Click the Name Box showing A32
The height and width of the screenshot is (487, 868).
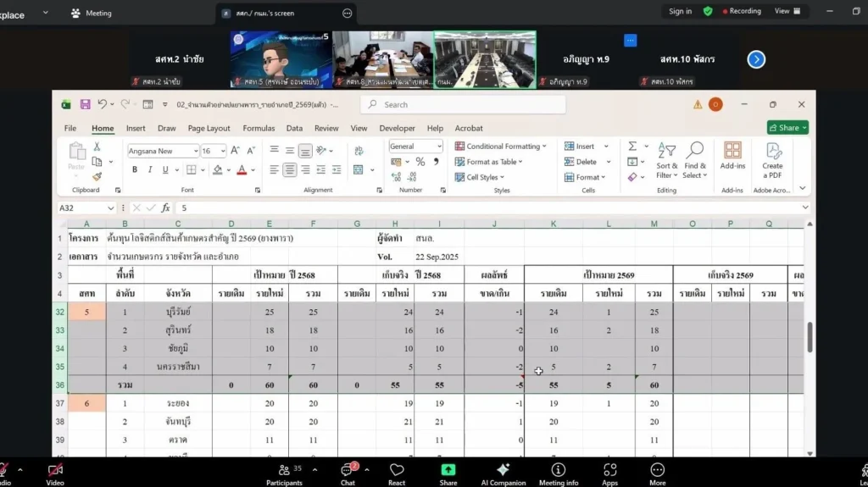(82, 208)
